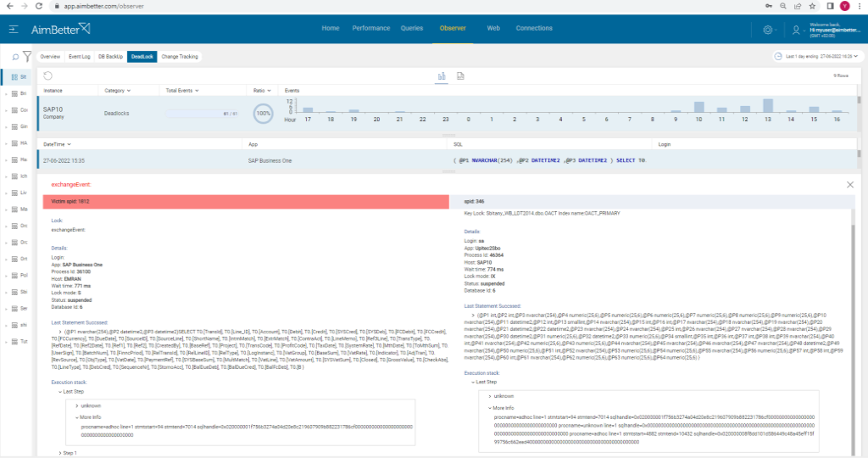This screenshot has width=868, height=458.
Task: Open the browser profile avatar
Action: 845,6
